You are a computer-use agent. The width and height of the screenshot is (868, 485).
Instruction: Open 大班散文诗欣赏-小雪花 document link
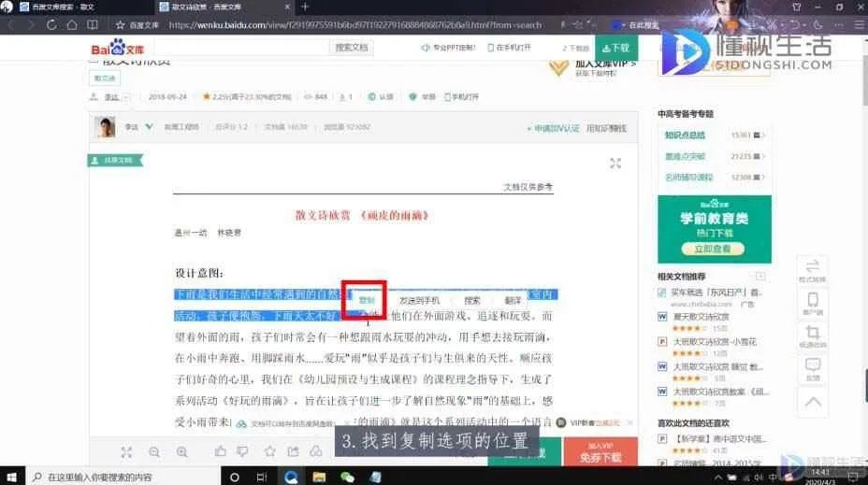pyautogui.click(x=715, y=342)
